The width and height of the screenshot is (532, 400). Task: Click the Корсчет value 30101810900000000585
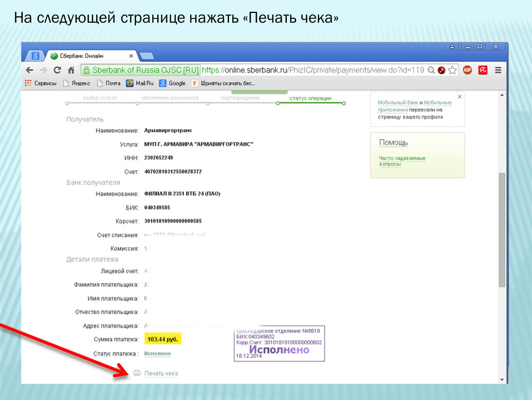click(173, 221)
